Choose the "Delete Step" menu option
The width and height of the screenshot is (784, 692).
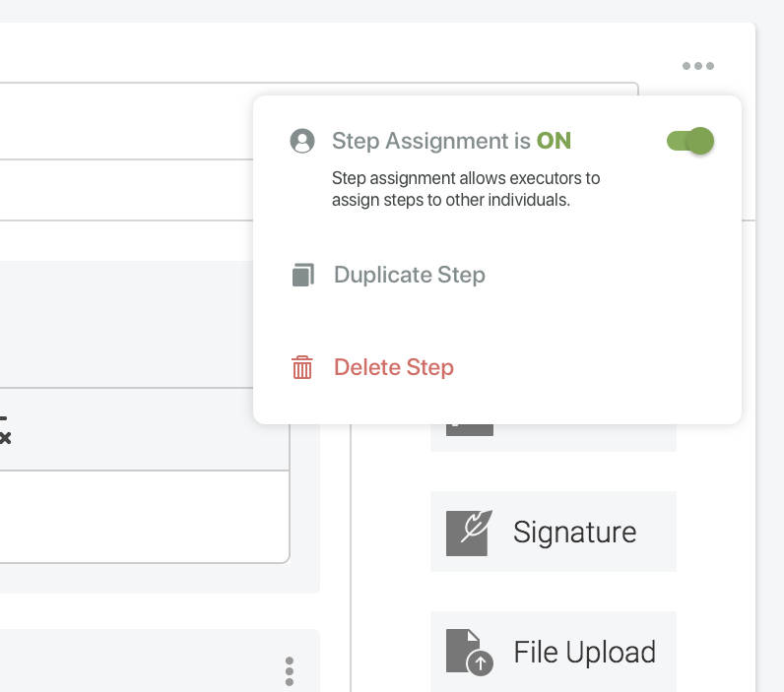click(x=393, y=368)
